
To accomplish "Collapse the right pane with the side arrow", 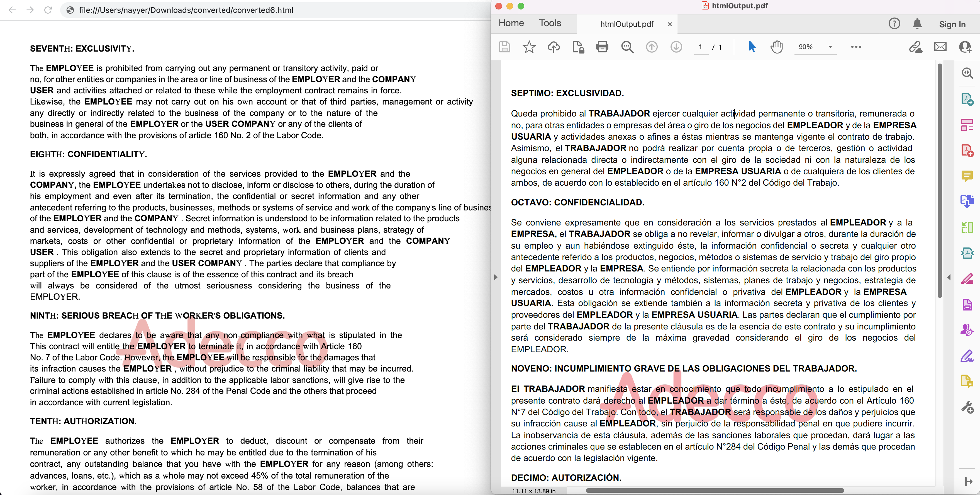I will tap(949, 277).
